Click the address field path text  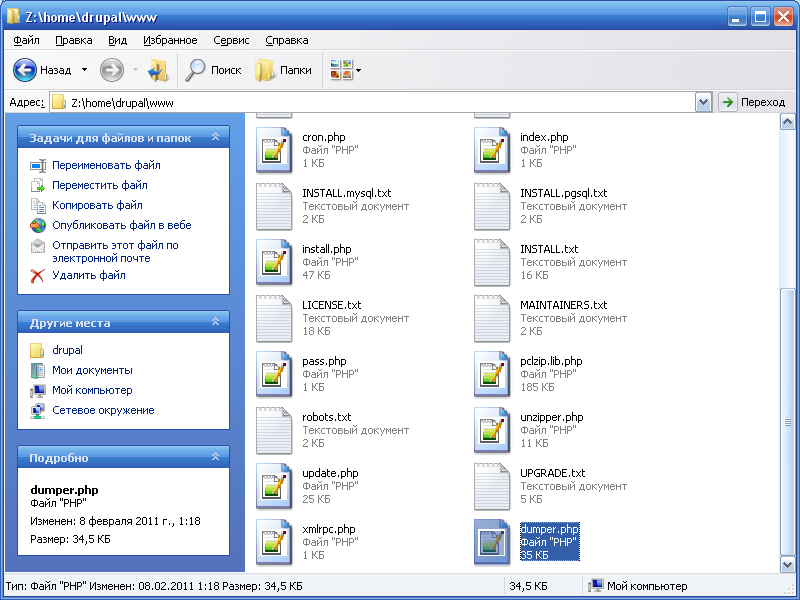(122, 103)
